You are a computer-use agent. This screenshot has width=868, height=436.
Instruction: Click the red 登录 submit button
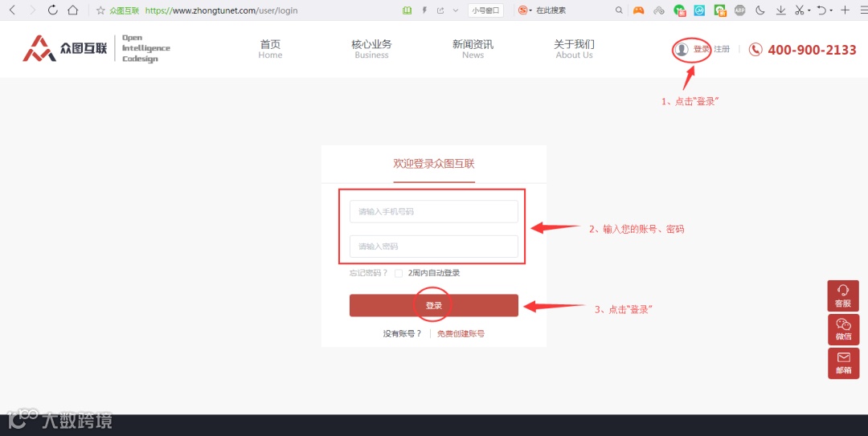[434, 305]
